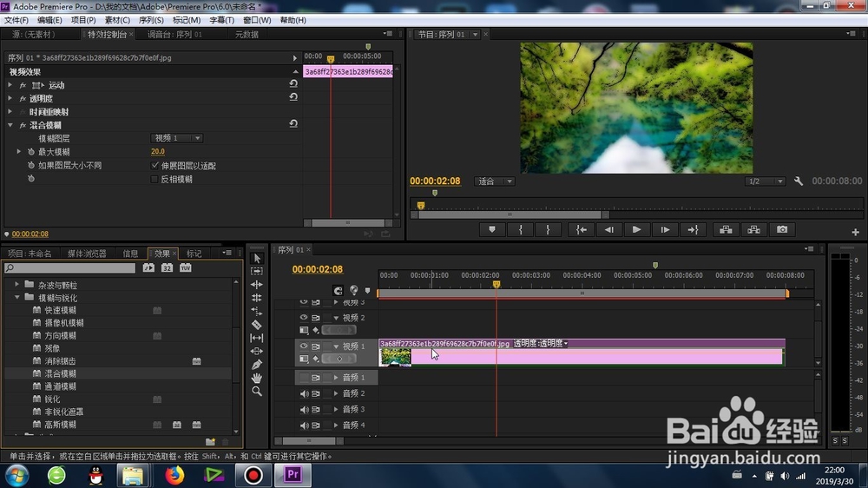The height and width of the screenshot is (488, 868).
Task: Go to In point in Program monitor
Action: point(582,230)
